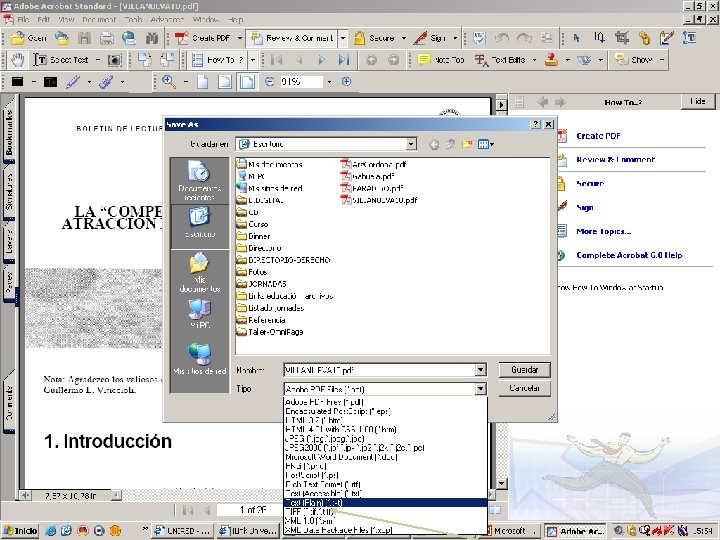The width and height of the screenshot is (720, 540).
Task: Open the Review & Comment toolbar menu
Action: click(290, 37)
